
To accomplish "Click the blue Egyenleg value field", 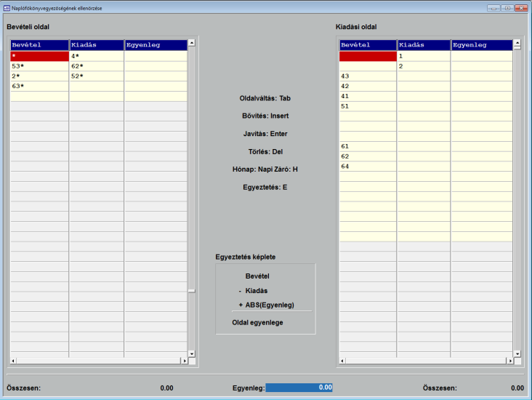I will 299,388.
